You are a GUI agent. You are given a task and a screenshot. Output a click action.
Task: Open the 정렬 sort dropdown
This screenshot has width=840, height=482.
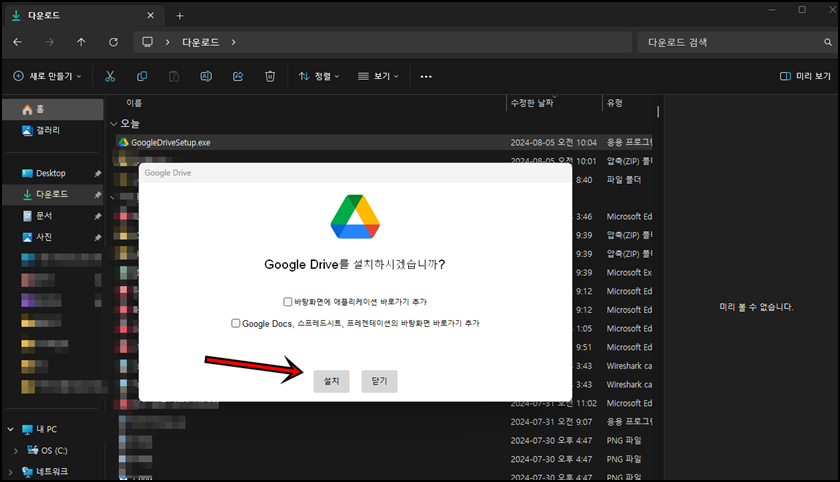point(319,76)
